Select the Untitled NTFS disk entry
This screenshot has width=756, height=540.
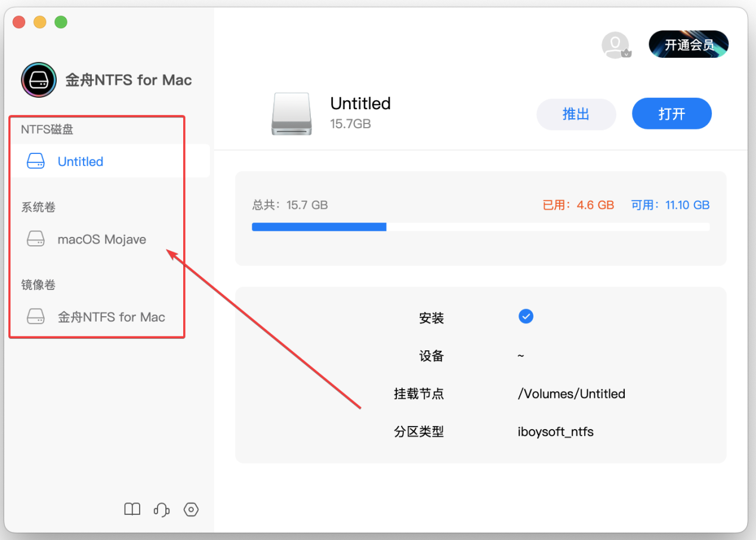point(110,161)
